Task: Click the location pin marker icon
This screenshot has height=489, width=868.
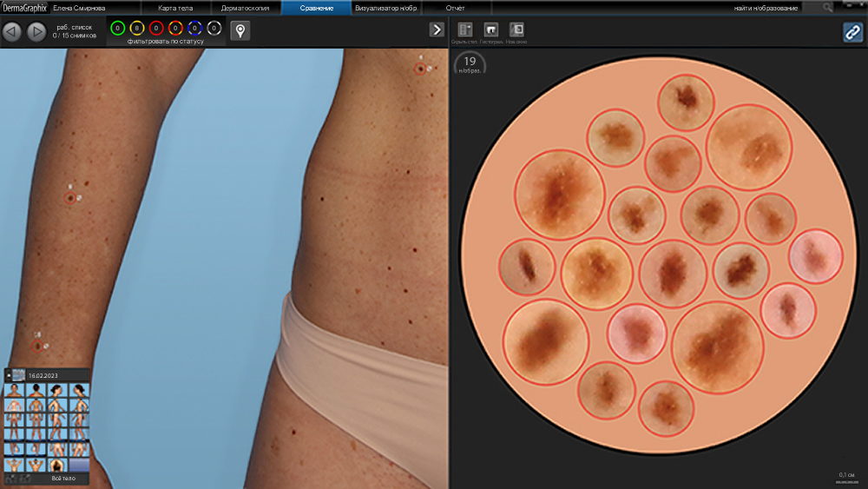Action: [240, 31]
